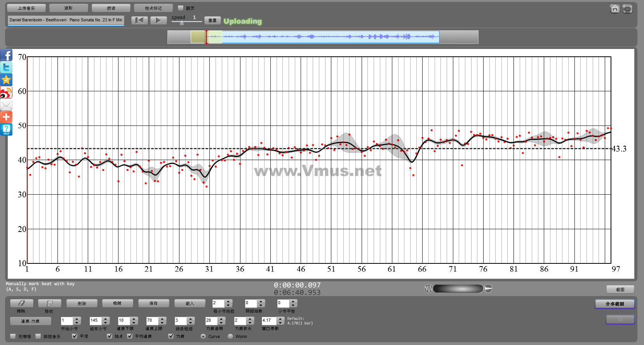This screenshot has height=345, width=644.
Task: Decrease the 速度上限 value with down arrow
Action: [x=162, y=323]
